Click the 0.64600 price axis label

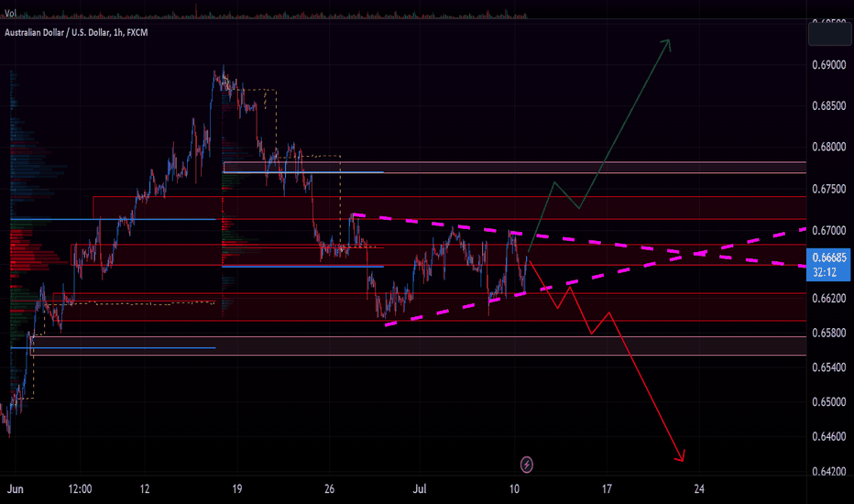click(829, 436)
